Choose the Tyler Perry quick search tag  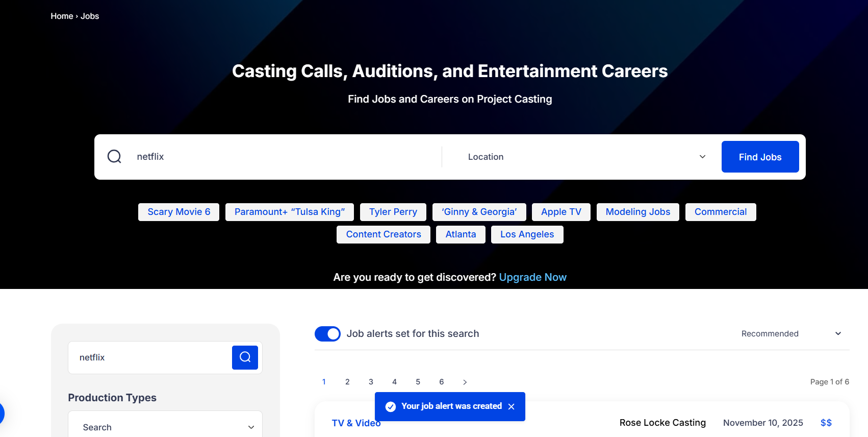[x=393, y=212]
